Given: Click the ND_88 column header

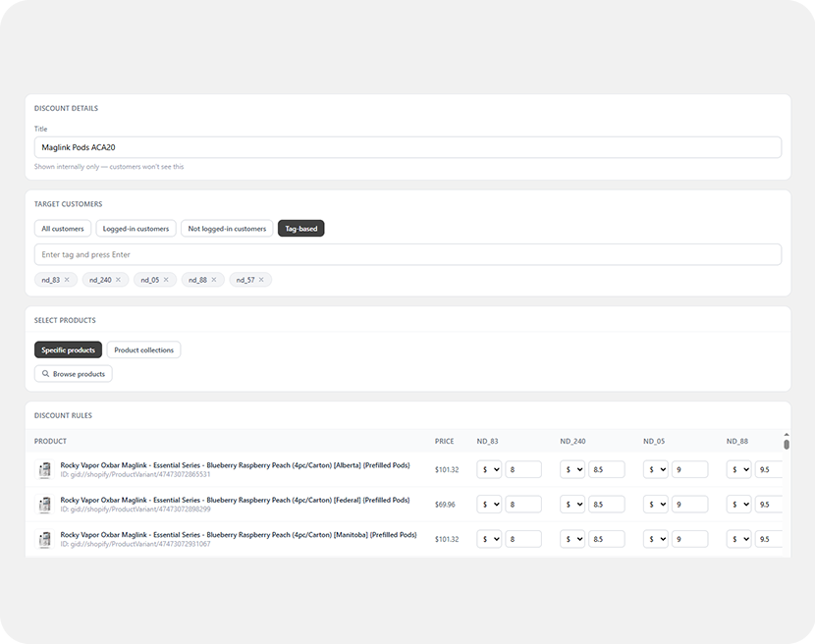Looking at the screenshot, I should 737,442.
